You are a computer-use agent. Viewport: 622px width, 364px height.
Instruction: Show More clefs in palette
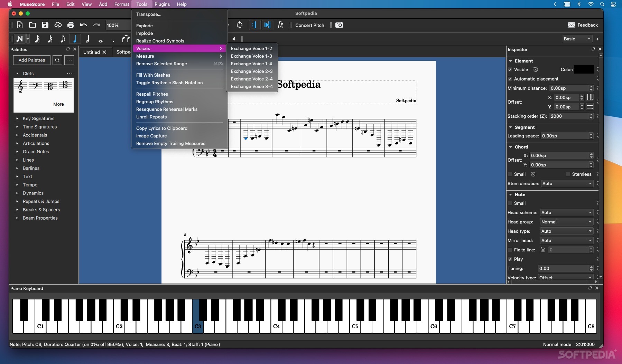[x=58, y=104]
